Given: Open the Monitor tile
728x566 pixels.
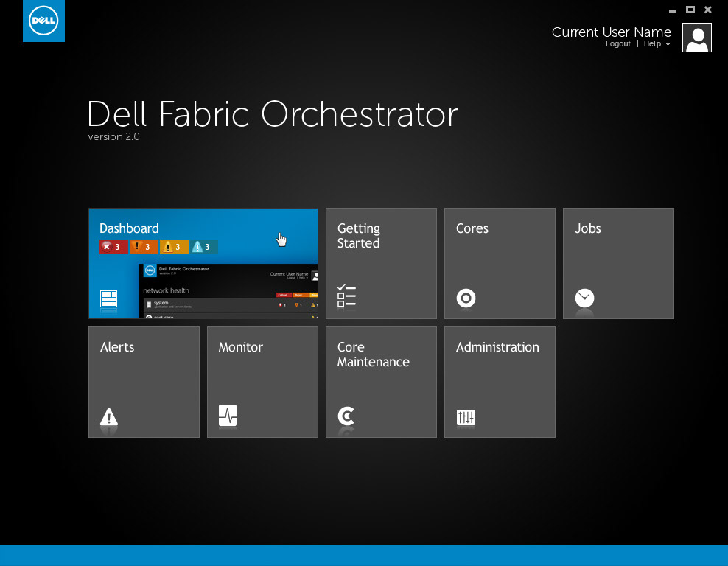Looking at the screenshot, I should 262,382.
